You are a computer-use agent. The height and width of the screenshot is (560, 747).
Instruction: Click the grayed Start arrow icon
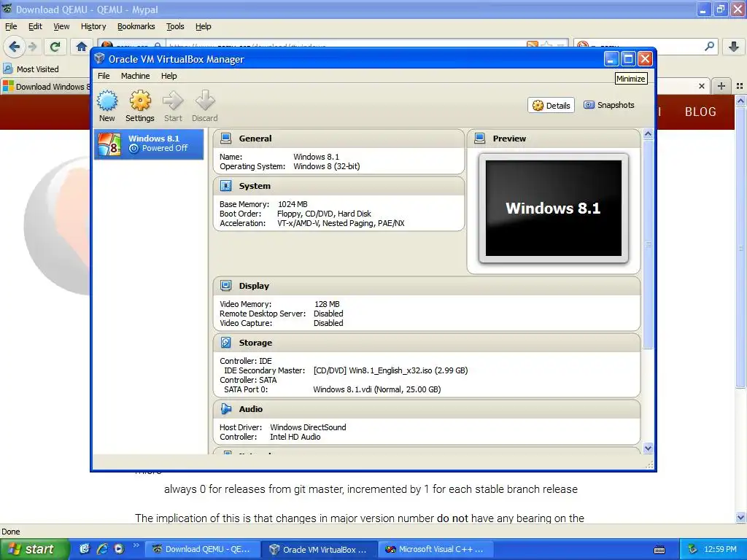point(173,101)
